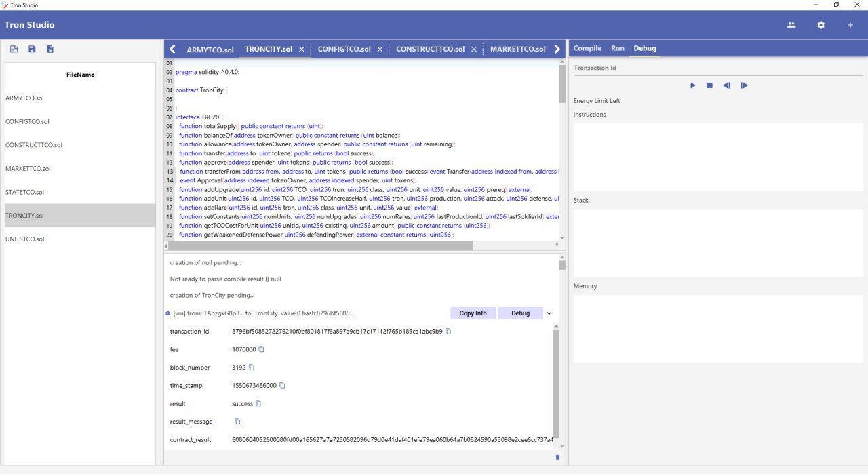Click the Instructions panel box

click(x=718, y=157)
